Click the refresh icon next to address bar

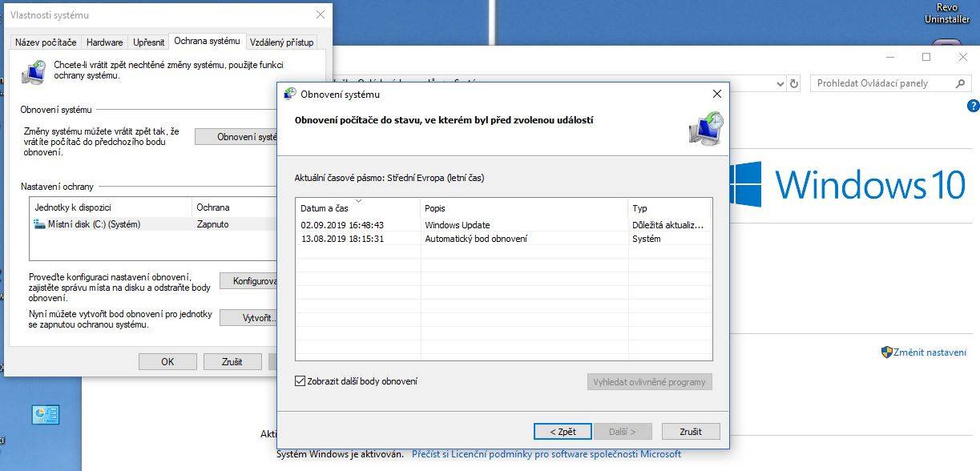[x=794, y=83]
